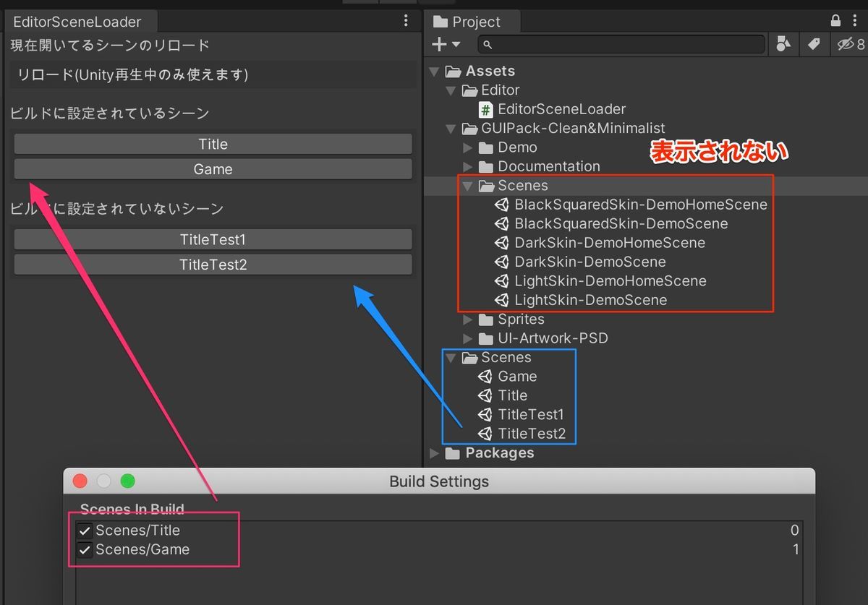Viewport: 868px width, 605px height.
Task: Uncheck the Scenes/Game build checkbox
Action: point(85,549)
